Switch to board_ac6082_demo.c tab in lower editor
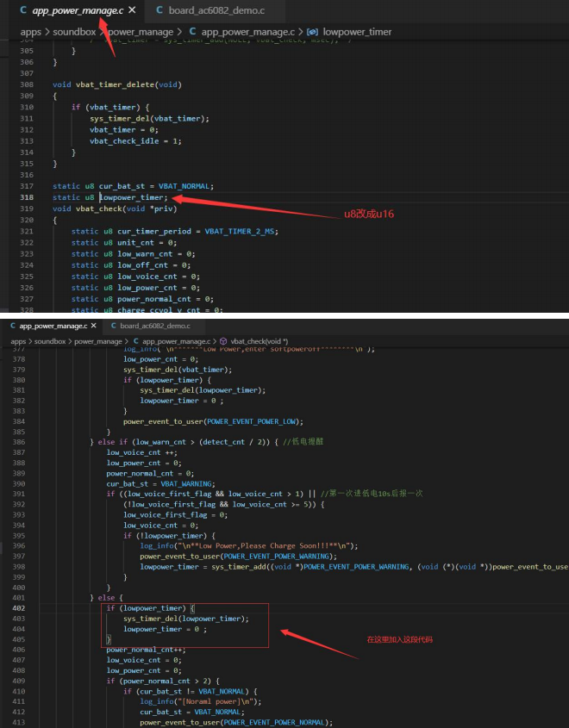This screenshot has height=728, width=569. 155,326
